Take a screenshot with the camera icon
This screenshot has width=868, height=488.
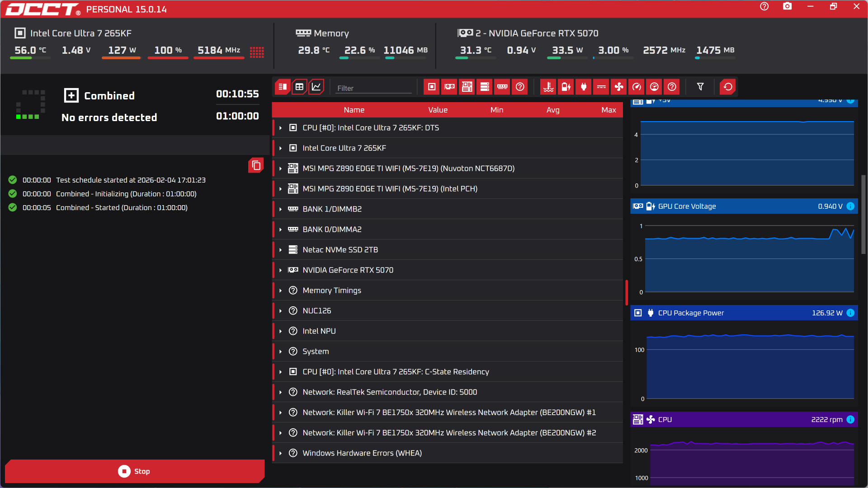tap(787, 6)
